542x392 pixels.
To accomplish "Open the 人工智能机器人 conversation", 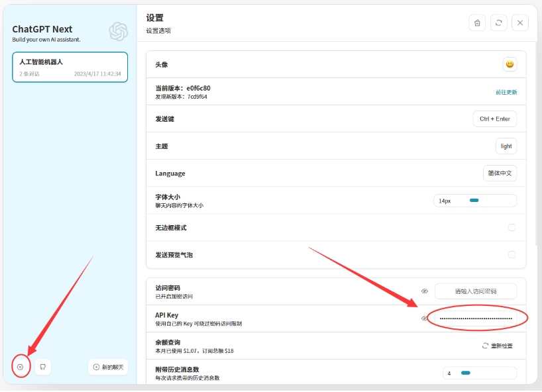I will 70,67.
